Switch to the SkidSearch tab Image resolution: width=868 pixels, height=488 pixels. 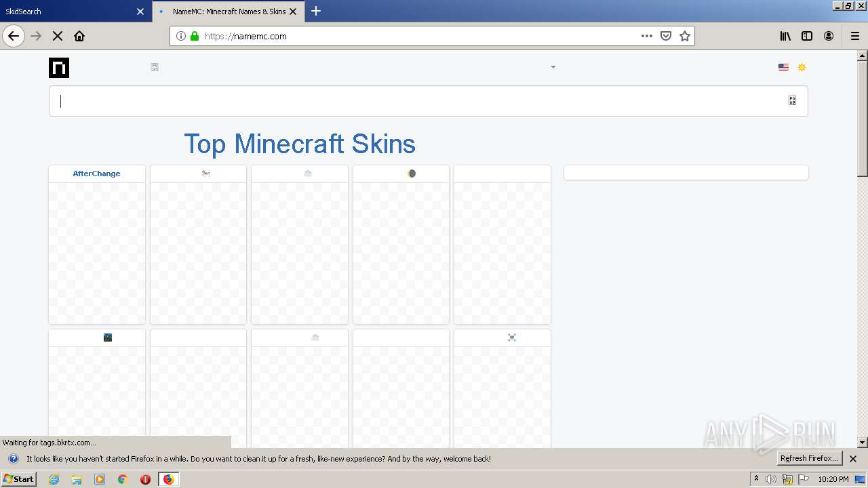click(75, 12)
